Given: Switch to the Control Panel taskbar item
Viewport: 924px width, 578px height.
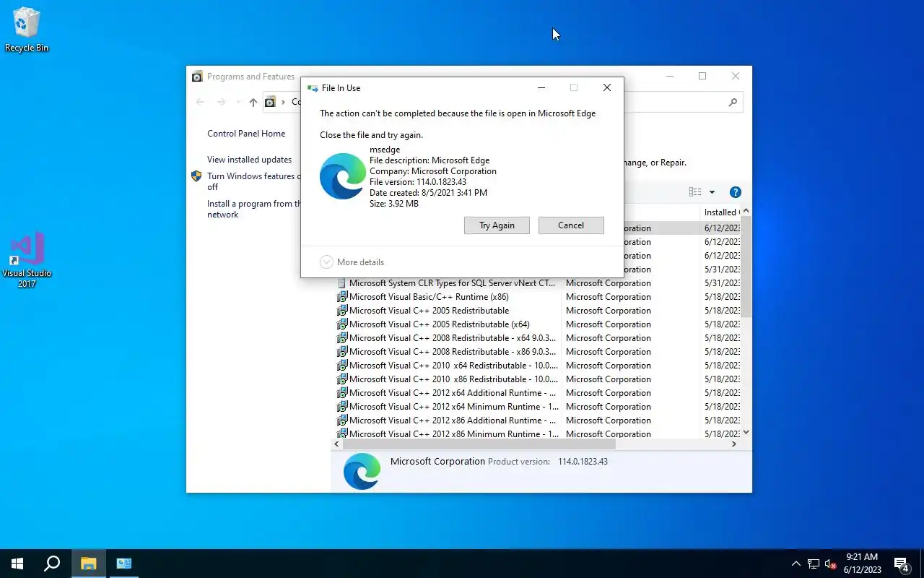Looking at the screenshot, I should click(x=123, y=564).
